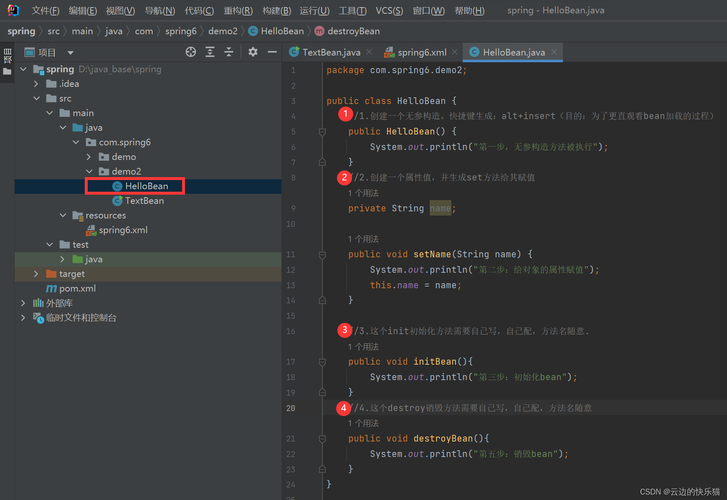Open the 窗口(W) menu
Image resolution: width=727 pixels, height=500 pixels.
pyautogui.click(x=428, y=10)
